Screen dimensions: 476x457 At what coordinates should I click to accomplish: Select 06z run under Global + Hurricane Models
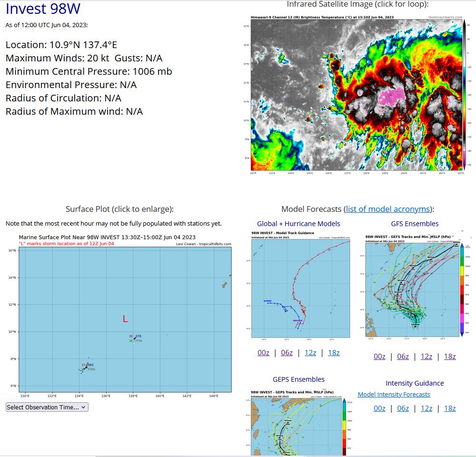287,353
